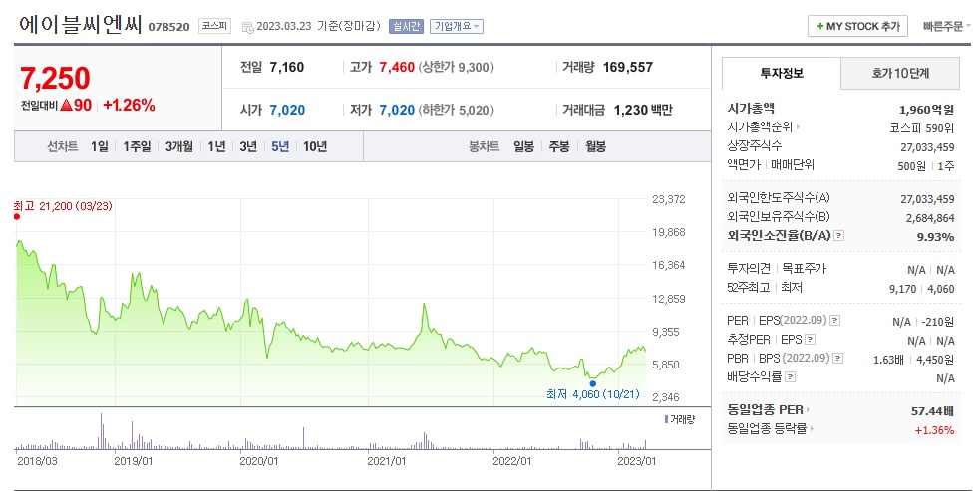Click the 9.93% foreign ownership value

point(935,237)
